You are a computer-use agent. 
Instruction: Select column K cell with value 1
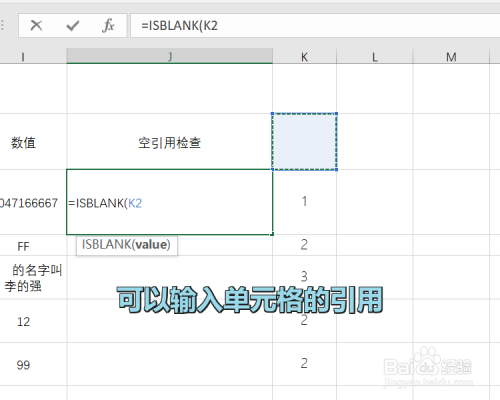point(304,202)
